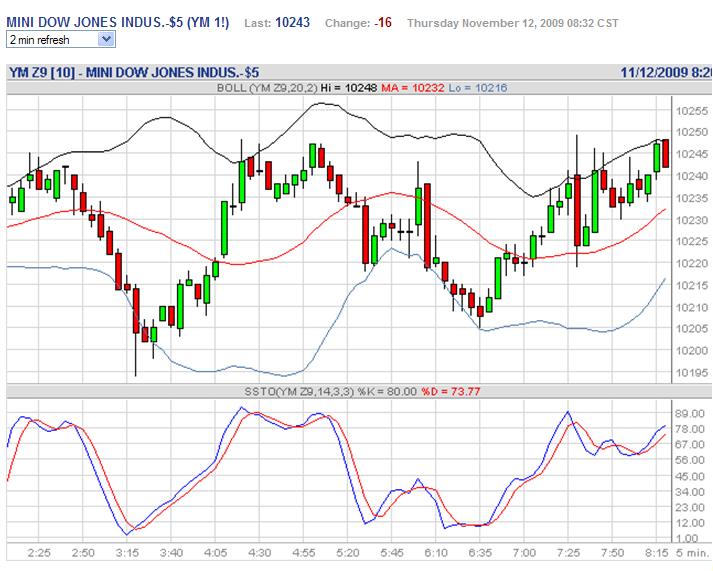Image resolution: width=713 pixels, height=571 pixels.
Task: Click the 10235 price axis label
Action: pos(692,198)
